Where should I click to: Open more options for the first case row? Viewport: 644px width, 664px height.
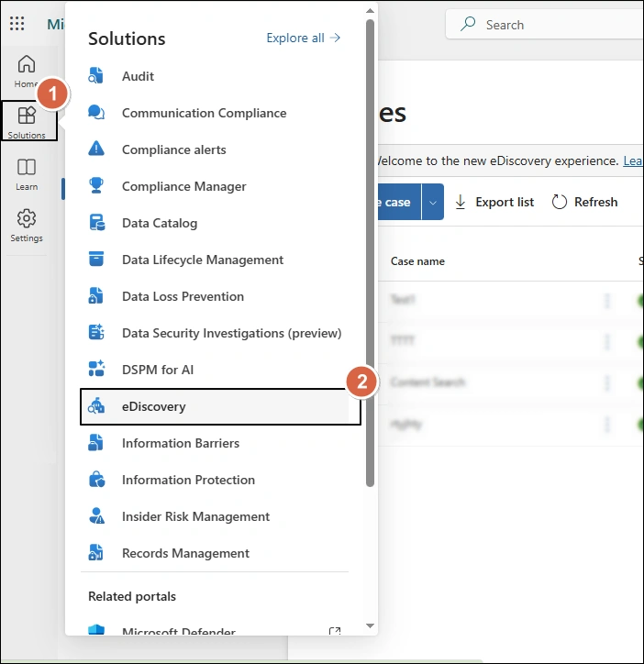(607, 301)
